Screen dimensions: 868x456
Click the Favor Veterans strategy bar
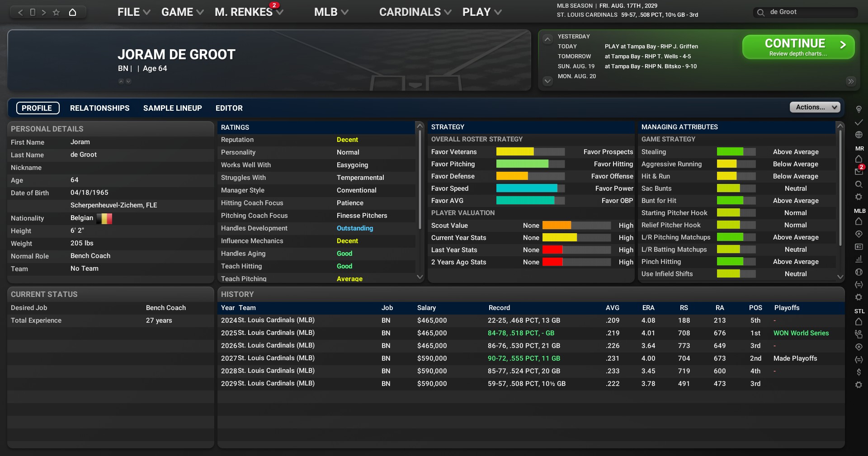click(x=530, y=152)
